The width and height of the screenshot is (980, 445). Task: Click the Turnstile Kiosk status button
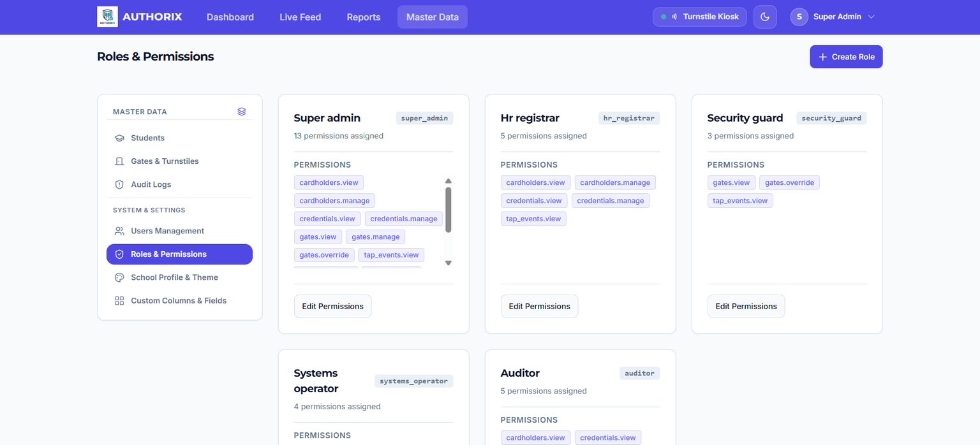699,17
